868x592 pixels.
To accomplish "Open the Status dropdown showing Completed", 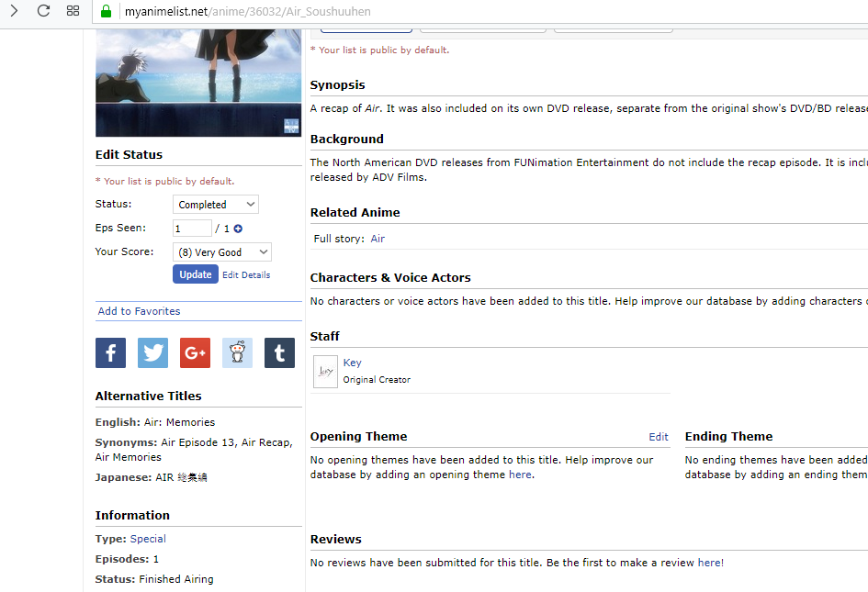I will (215, 205).
